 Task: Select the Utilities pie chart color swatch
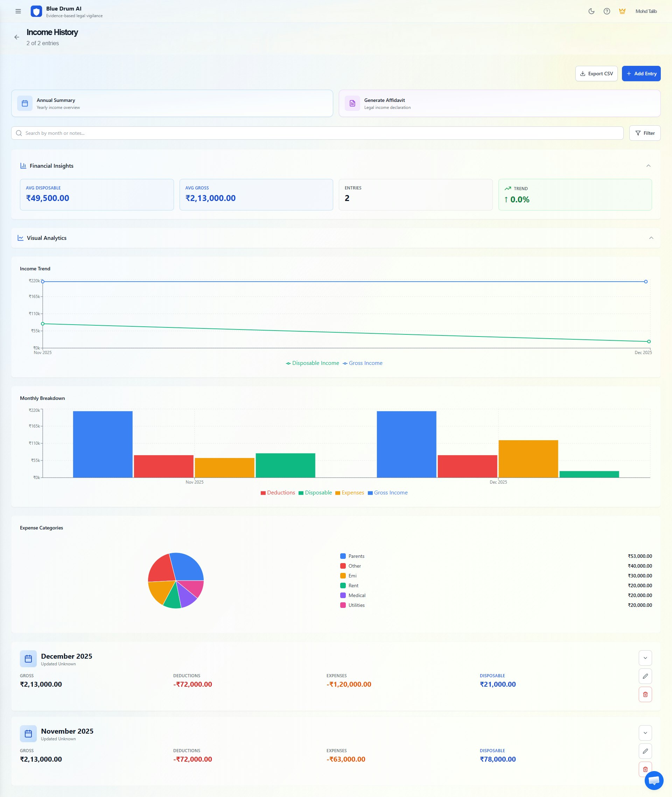(x=343, y=605)
